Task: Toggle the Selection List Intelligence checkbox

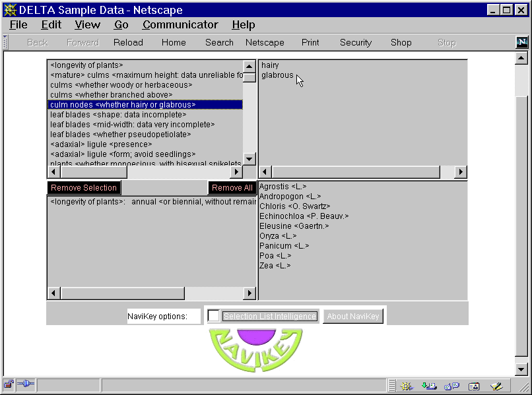Action: 213,316
